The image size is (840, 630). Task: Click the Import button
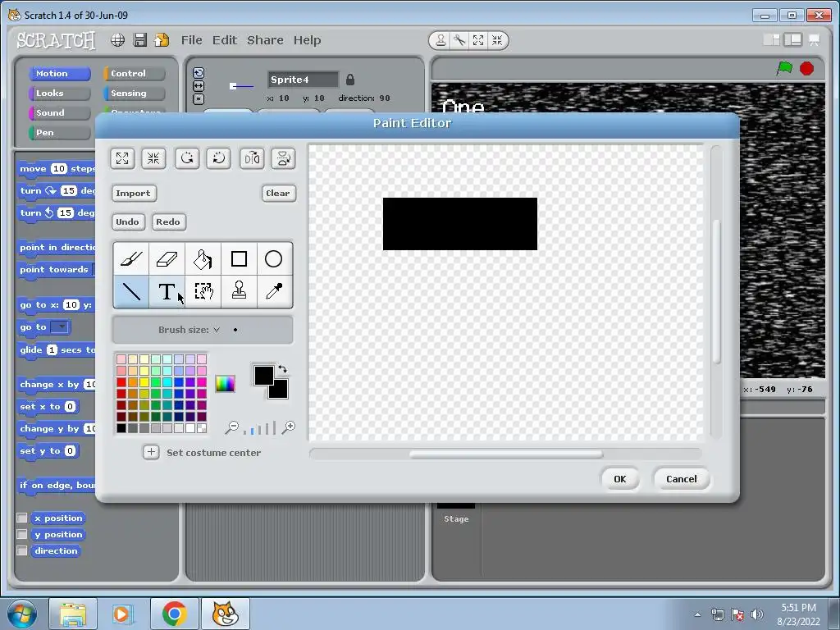click(134, 194)
